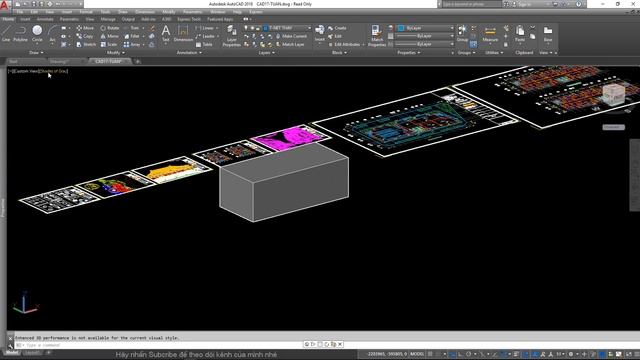
Task: Open the ByLayer color dropdown
Action: [x=425, y=28]
